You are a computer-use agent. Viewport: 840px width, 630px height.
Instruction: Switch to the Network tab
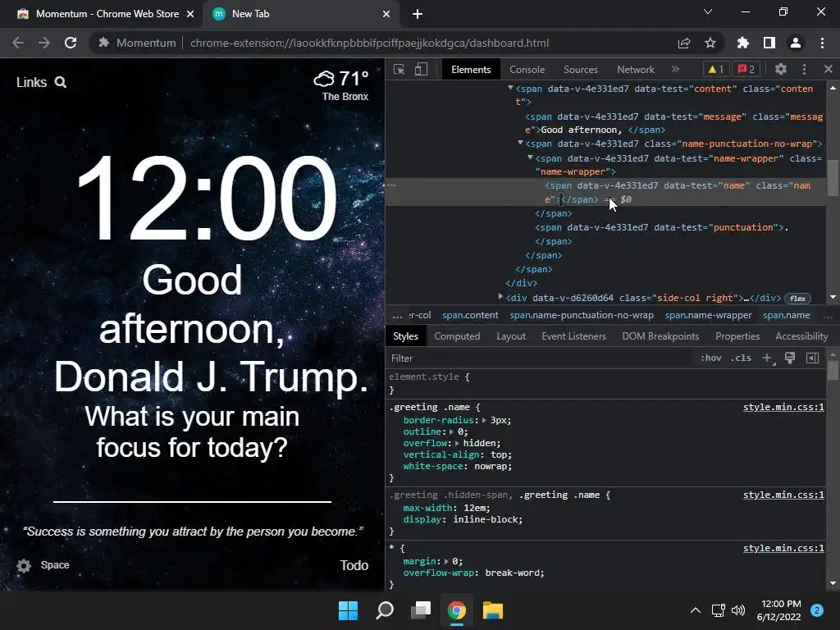(x=636, y=70)
